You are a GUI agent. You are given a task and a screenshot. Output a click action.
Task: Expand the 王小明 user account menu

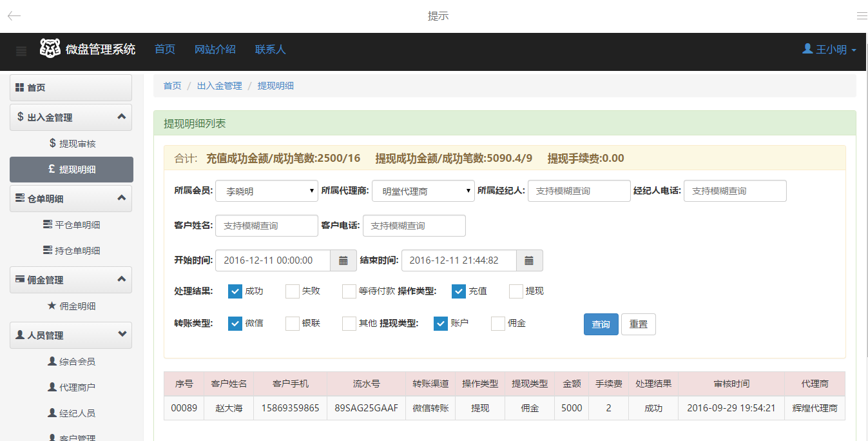click(829, 49)
